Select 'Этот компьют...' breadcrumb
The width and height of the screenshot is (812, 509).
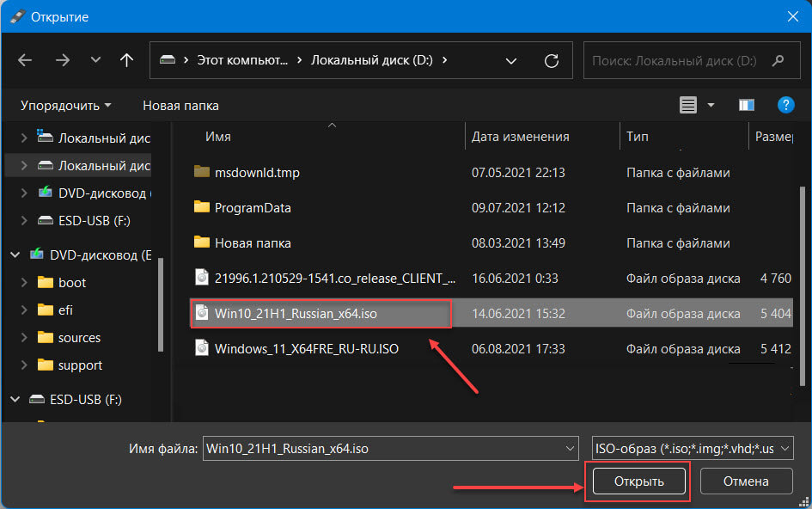tap(241, 60)
